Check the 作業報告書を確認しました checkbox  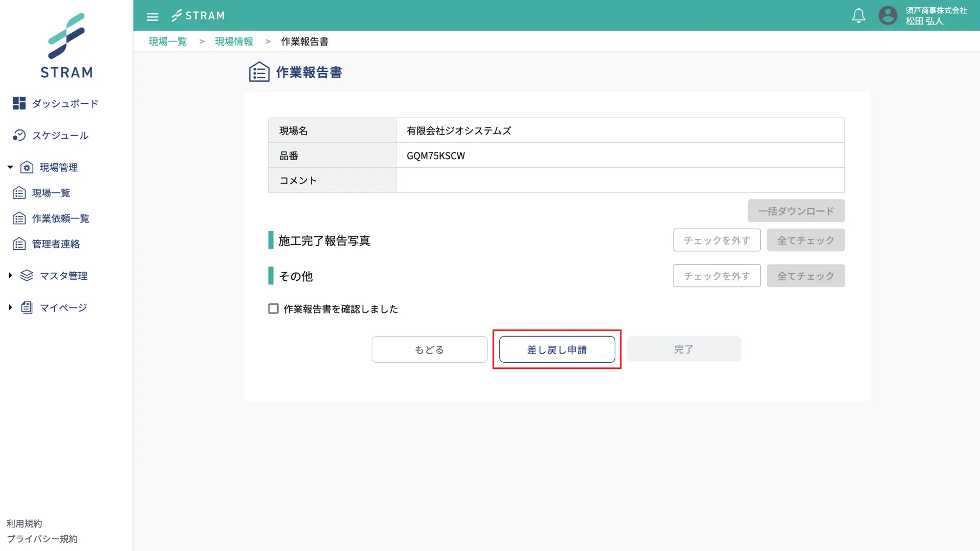pyautogui.click(x=274, y=308)
